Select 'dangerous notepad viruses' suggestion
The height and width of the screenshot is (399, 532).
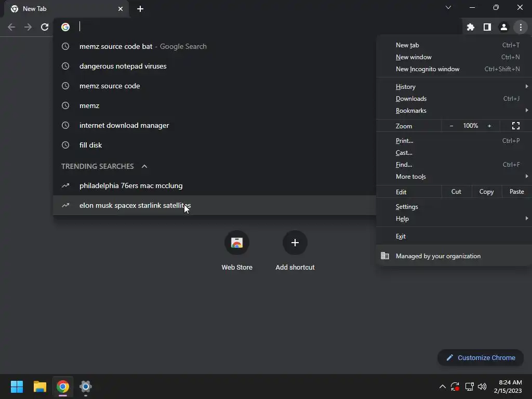coord(215,66)
